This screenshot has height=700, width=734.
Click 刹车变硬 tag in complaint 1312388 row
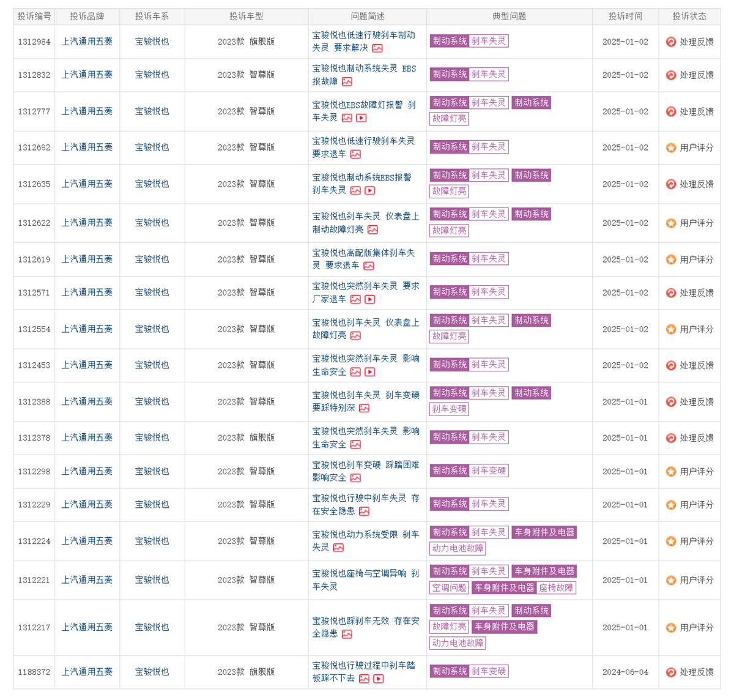click(x=450, y=409)
